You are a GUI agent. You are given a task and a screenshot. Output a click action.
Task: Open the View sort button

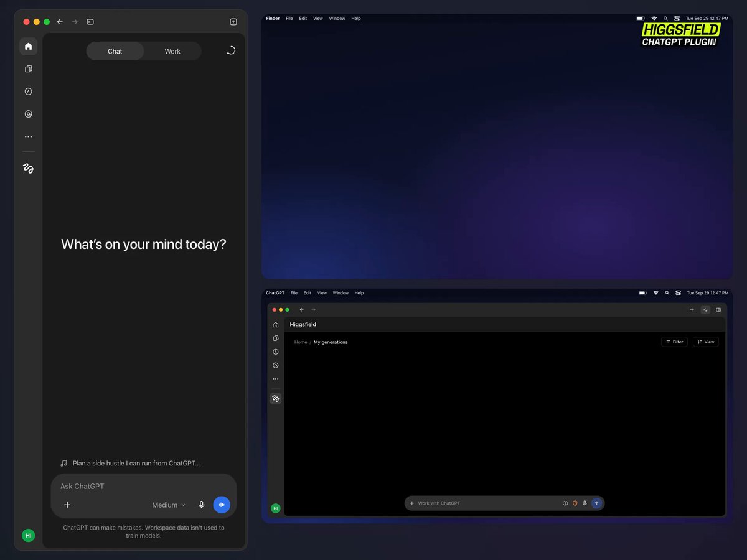click(x=706, y=342)
